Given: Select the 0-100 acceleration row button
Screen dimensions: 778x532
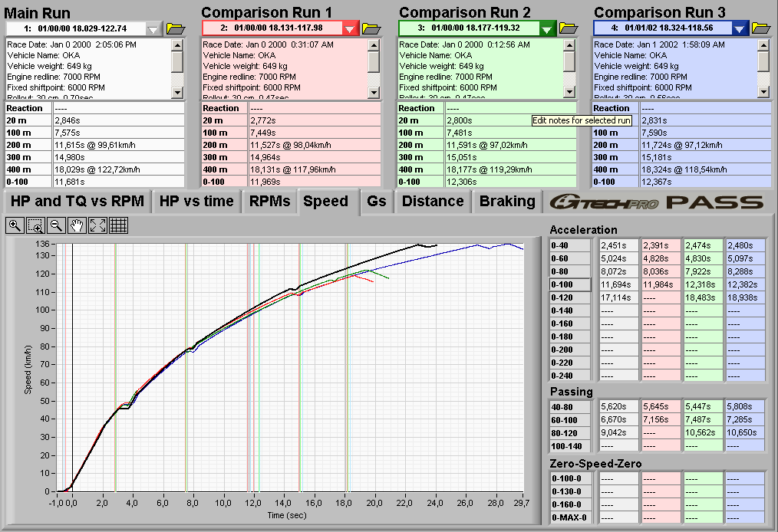Looking at the screenshot, I should (571, 284).
